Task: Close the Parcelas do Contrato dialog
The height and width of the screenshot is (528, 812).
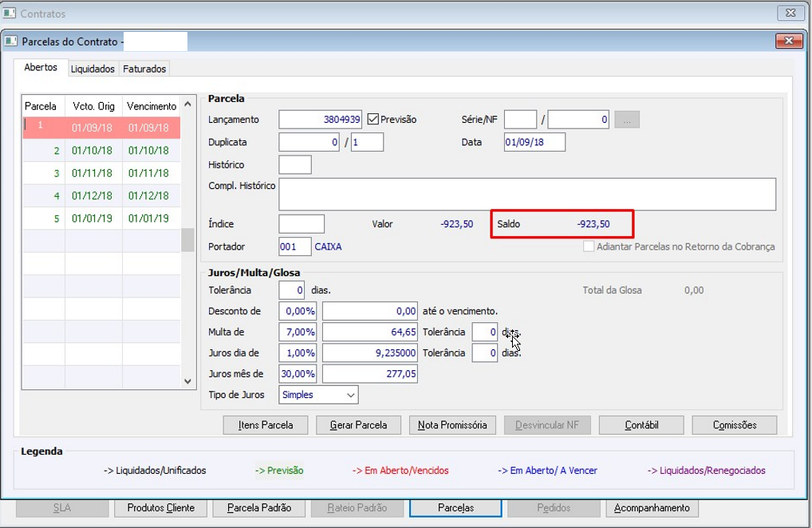Action: click(x=789, y=41)
